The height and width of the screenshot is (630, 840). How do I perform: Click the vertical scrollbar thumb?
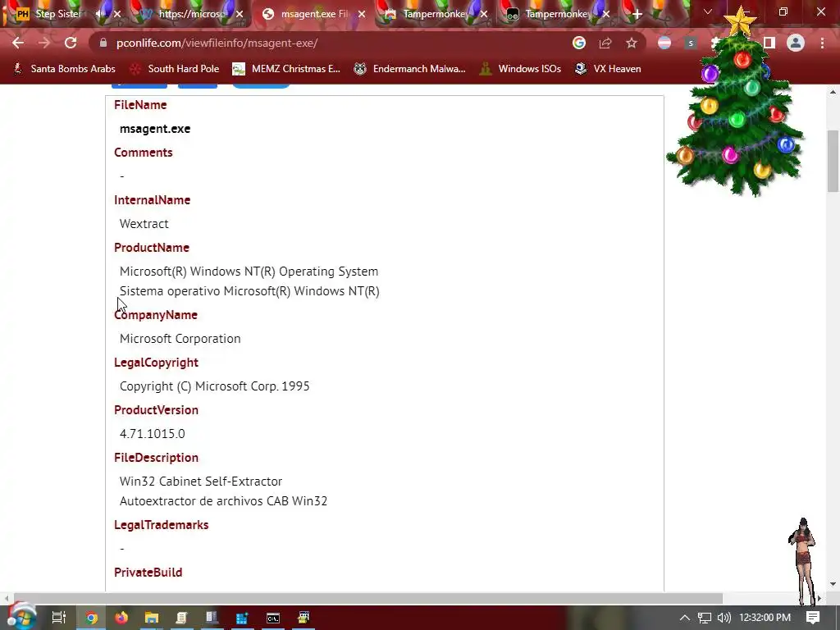tap(833, 161)
